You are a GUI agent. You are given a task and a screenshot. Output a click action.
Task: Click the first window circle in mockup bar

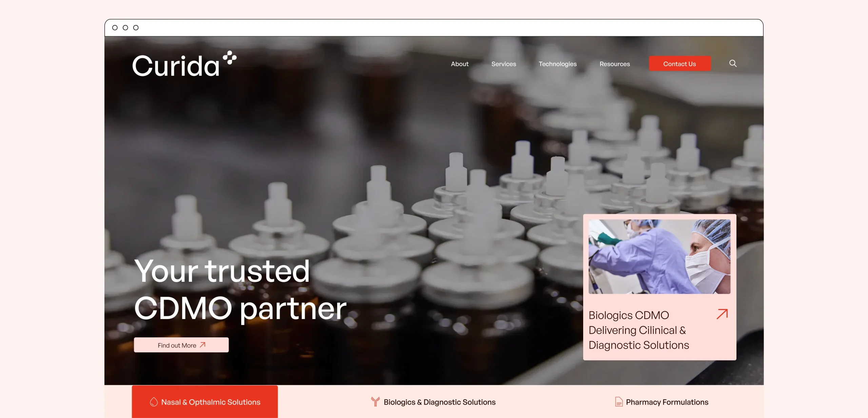[x=115, y=28]
